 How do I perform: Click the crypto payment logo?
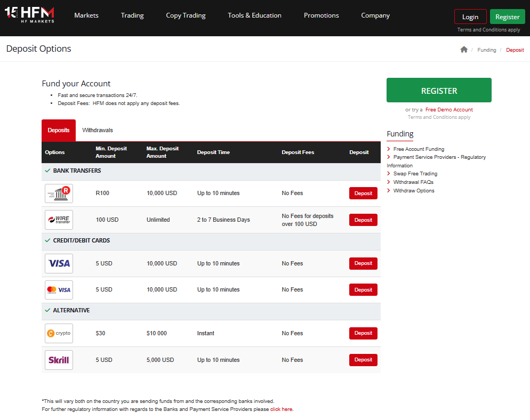click(59, 334)
